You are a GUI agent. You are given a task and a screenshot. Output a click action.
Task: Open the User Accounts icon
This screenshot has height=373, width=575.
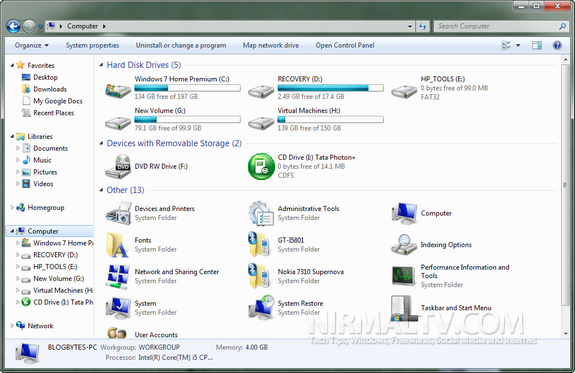click(117, 333)
